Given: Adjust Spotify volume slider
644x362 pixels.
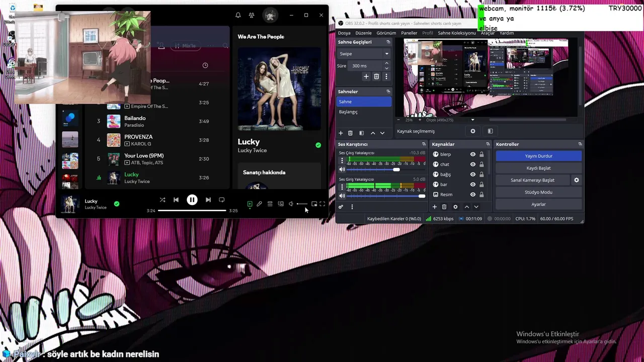Looking at the screenshot, I should pyautogui.click(x=302, y=204).
